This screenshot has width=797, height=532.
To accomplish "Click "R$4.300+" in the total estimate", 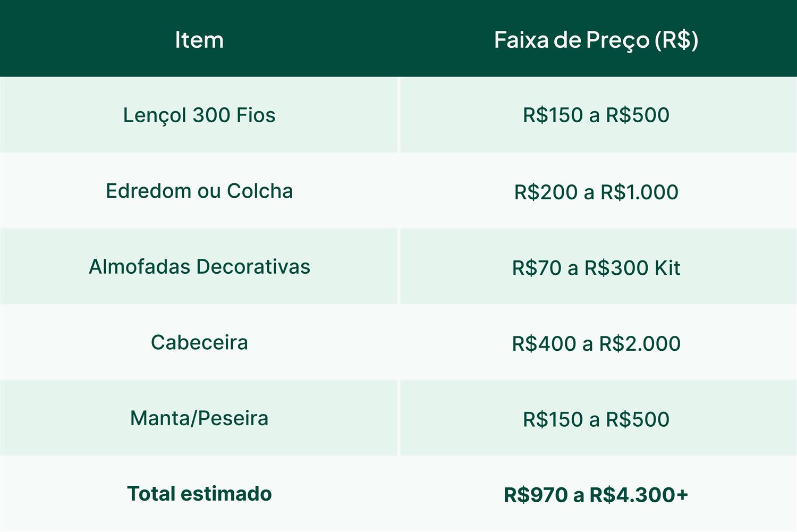I will coord(639,495).
